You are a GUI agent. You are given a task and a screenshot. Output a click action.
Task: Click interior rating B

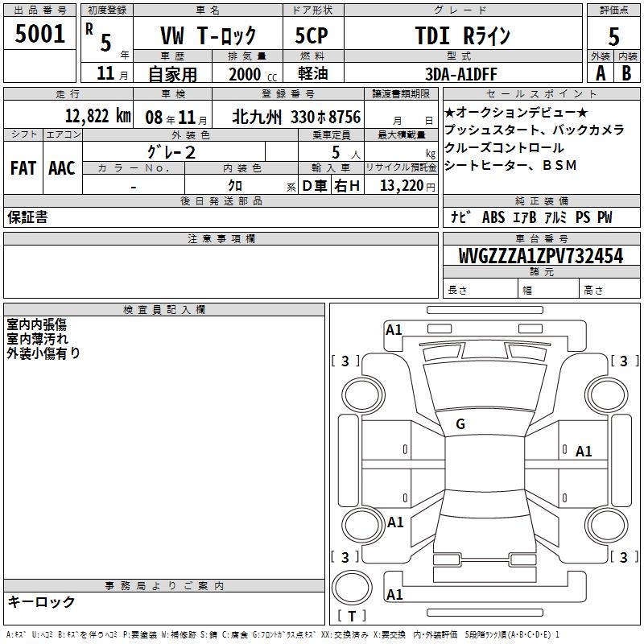pyautogui.click(x=626, y=73)
